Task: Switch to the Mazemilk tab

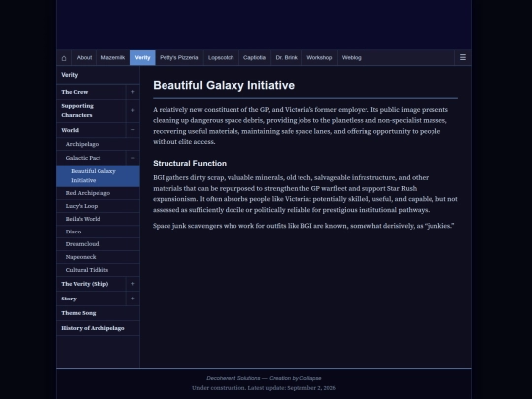Action: (113, 58)
